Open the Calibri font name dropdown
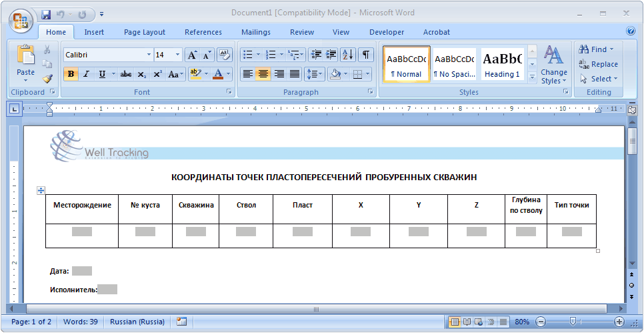This screenshot has width=644, height=333. [149, 55]
